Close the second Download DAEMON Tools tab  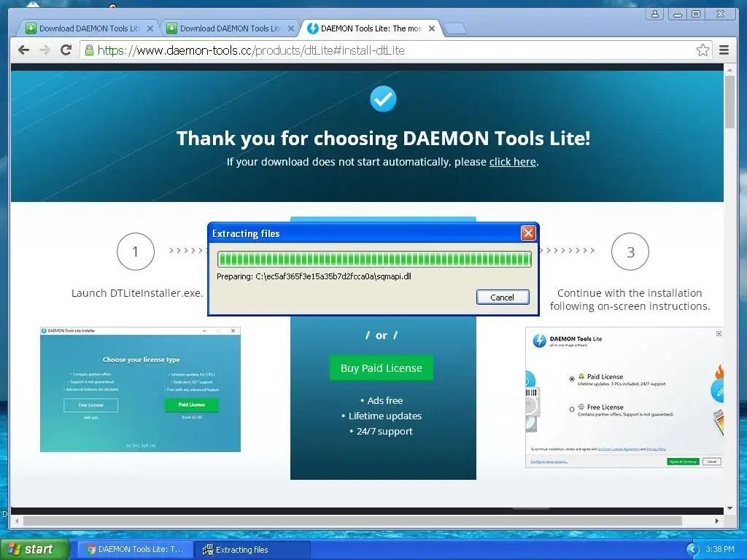pyautogui.click(x=291, y=28)
